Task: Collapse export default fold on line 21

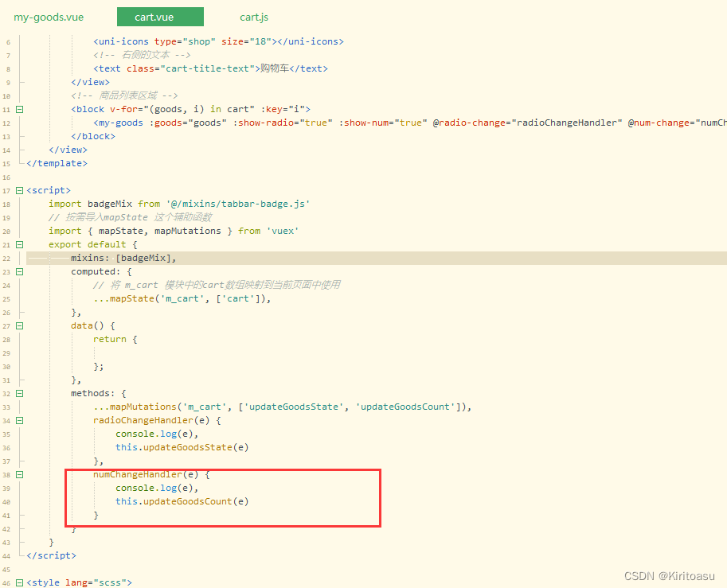Action: [x=19, y=244]
